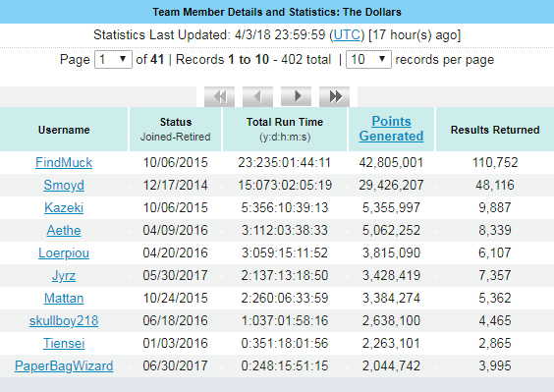Open Aethe's user profile
The height and width of the screenshot is (392, 554).
point(64,231)
